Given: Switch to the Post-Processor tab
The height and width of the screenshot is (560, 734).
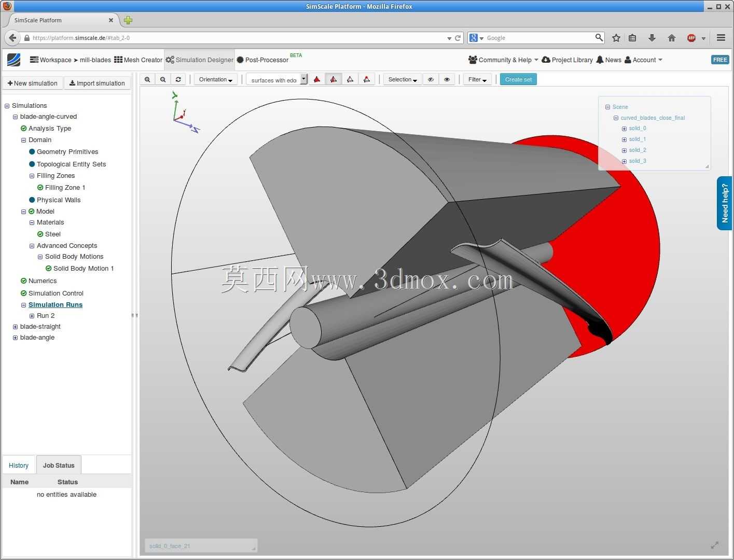Looking at the screenshot, I should click(x=262, y=60).
